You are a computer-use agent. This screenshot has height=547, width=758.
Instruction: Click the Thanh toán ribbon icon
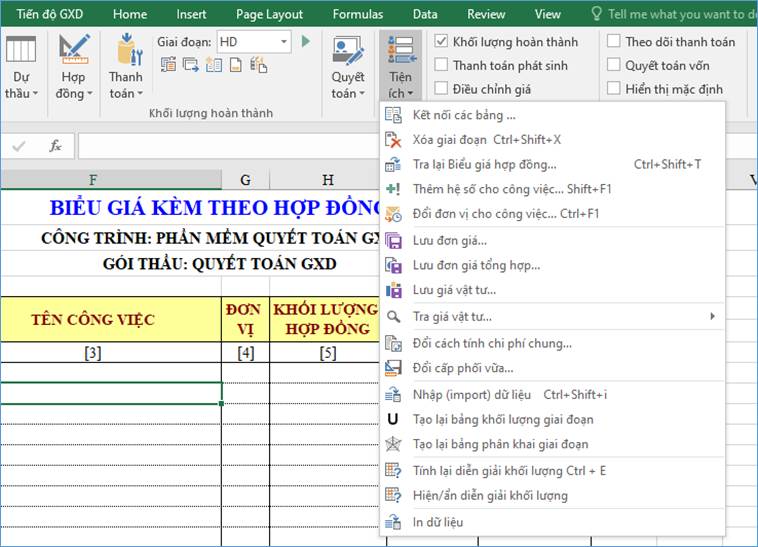tap(126, 52)
